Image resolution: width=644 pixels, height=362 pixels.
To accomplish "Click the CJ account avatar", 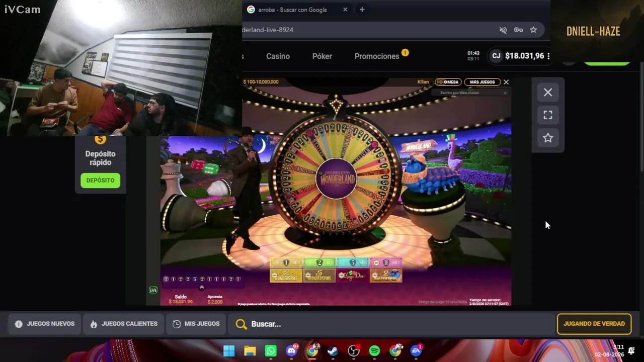I will pyautogui.click(x=496, y=56).
